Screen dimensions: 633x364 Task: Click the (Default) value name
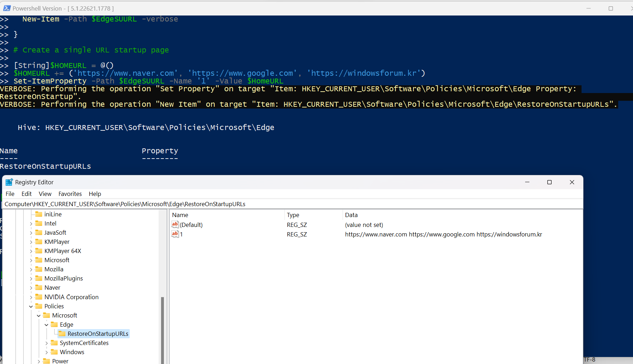click(191, 225)
